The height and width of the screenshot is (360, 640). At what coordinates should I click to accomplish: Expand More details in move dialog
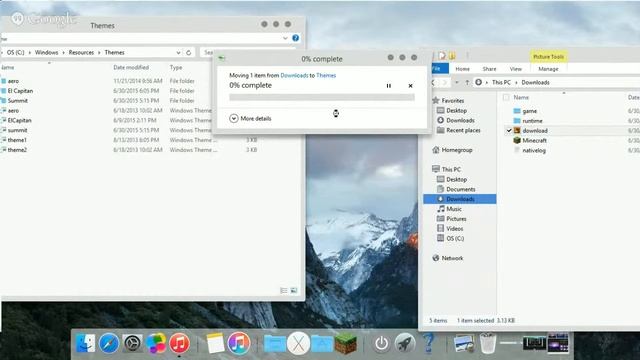point(250,118)
